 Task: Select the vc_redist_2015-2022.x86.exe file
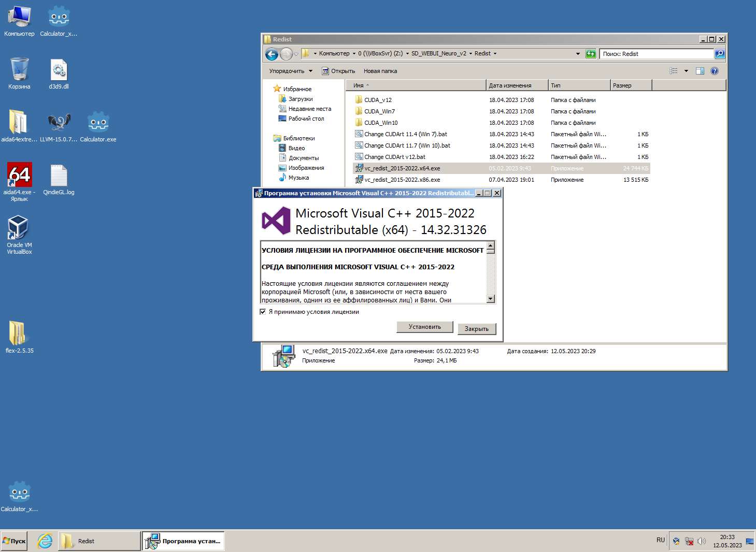coord(502,180)
